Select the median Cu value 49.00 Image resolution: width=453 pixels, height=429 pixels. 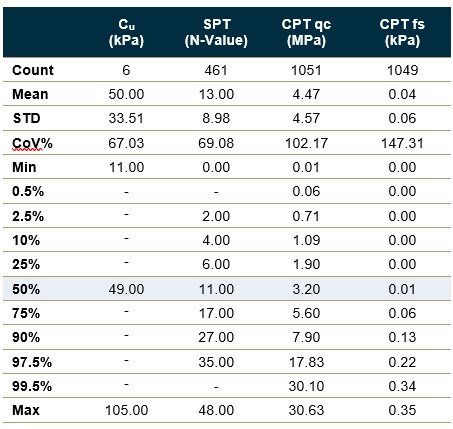point(126,289)
